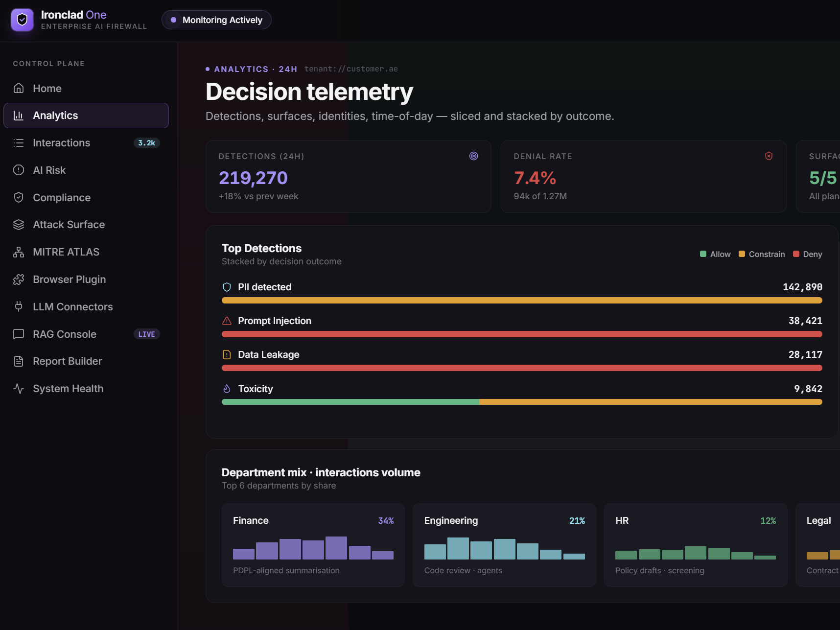Click the 3.2k Interactions badge
The width and height of the screenshot is (840, 630).
pyautogui.click(x=146, y=143)
